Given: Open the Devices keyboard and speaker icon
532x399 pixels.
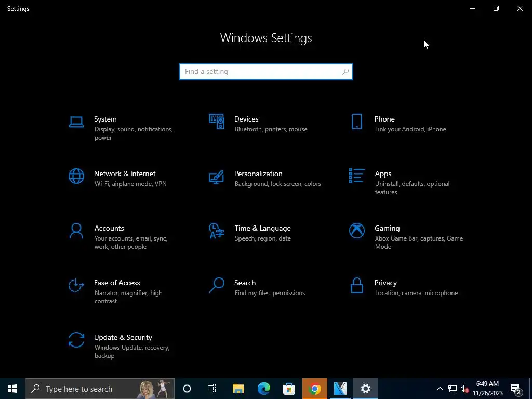Looking at the screenshot, I should tap(217, 122).
